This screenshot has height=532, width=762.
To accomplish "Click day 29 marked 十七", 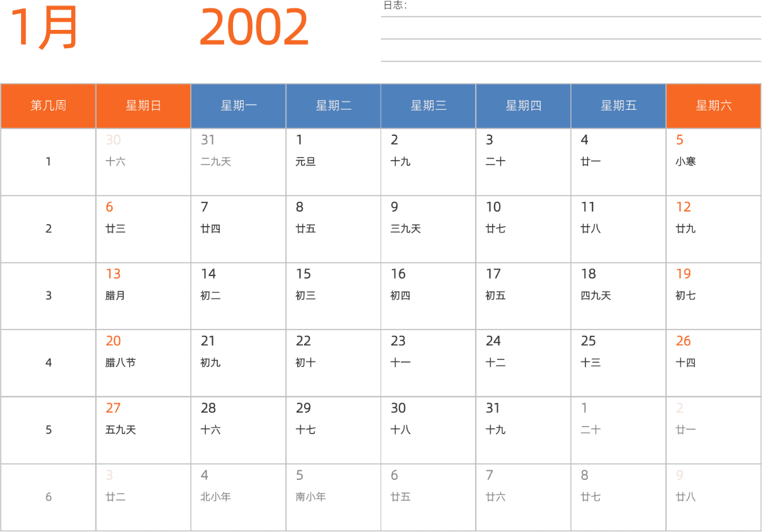I will (x=333, y=430).
